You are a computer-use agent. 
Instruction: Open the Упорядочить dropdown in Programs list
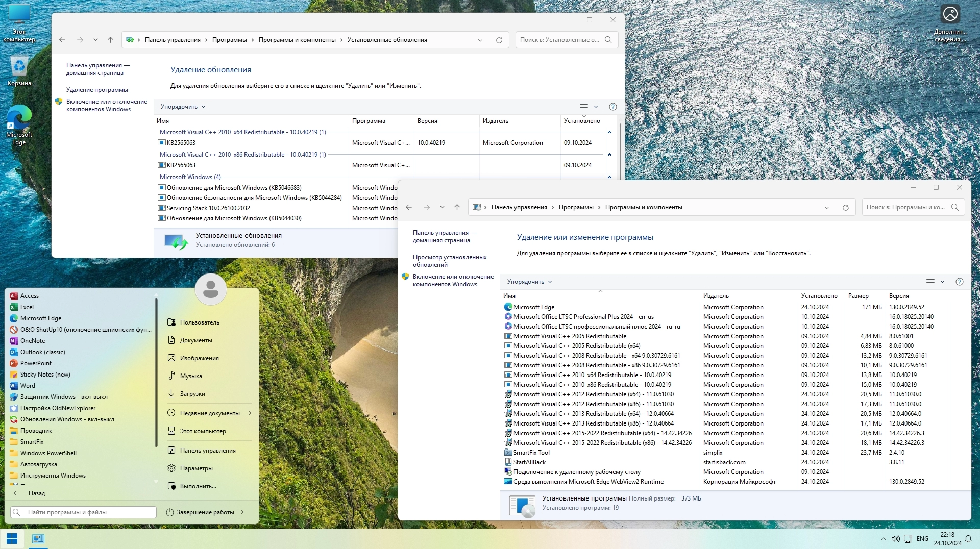(x=529, y=282)
